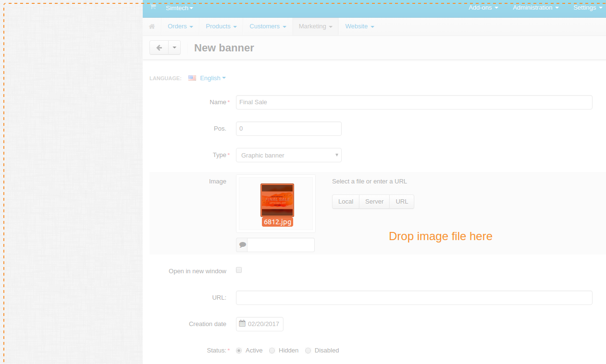
Task: Click the image alt text input field
Action: coord(281,245)
